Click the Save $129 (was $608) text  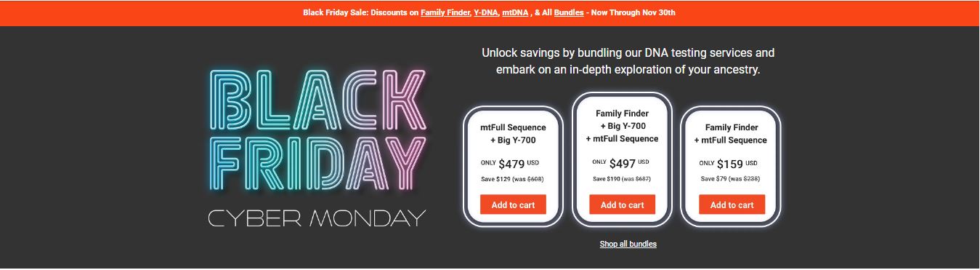(512, 179)
